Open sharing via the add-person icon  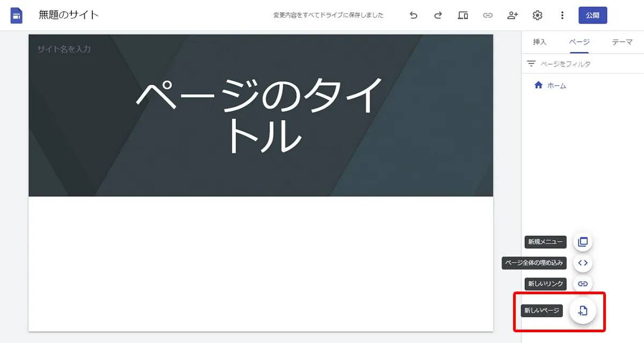(x=512, y=15)
